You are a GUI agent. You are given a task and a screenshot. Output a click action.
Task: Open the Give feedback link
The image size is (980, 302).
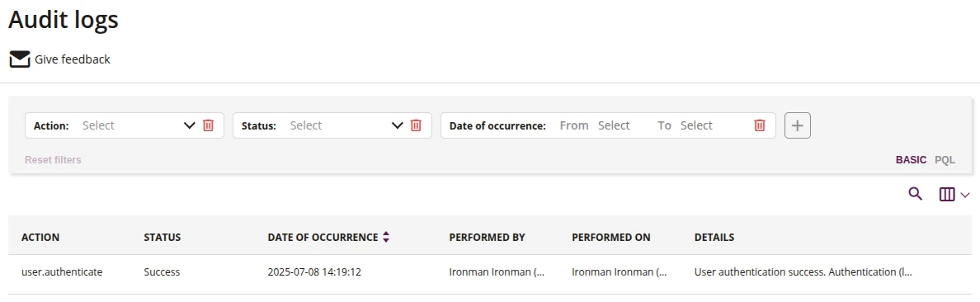[x=73, y=59]
